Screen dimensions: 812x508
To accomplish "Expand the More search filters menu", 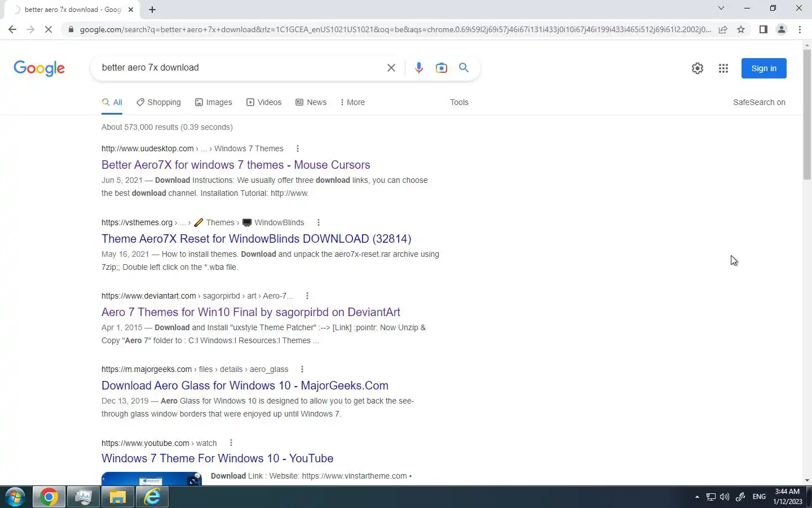I will pyautogui.click(x=352, y=102).
